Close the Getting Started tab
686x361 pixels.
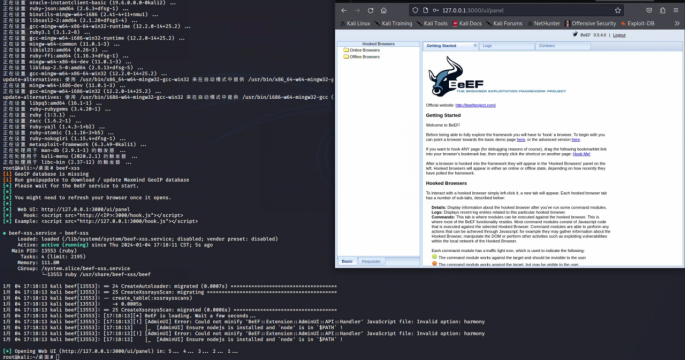(x=475, y=46)
